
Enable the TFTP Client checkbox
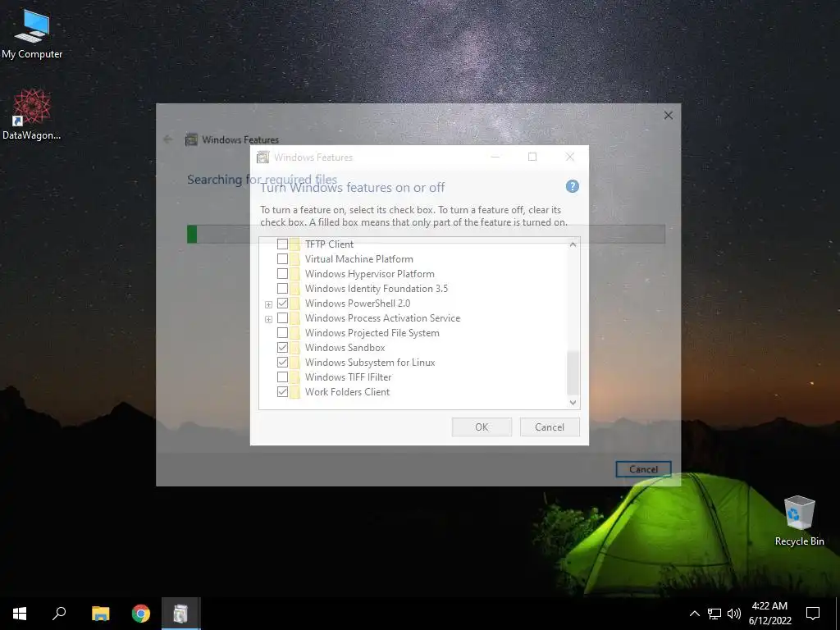point(282,244)
